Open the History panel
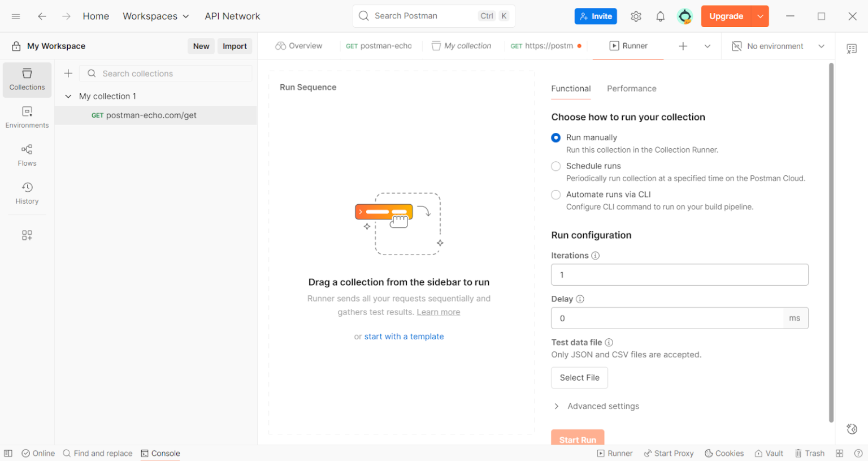 [27, 193]
